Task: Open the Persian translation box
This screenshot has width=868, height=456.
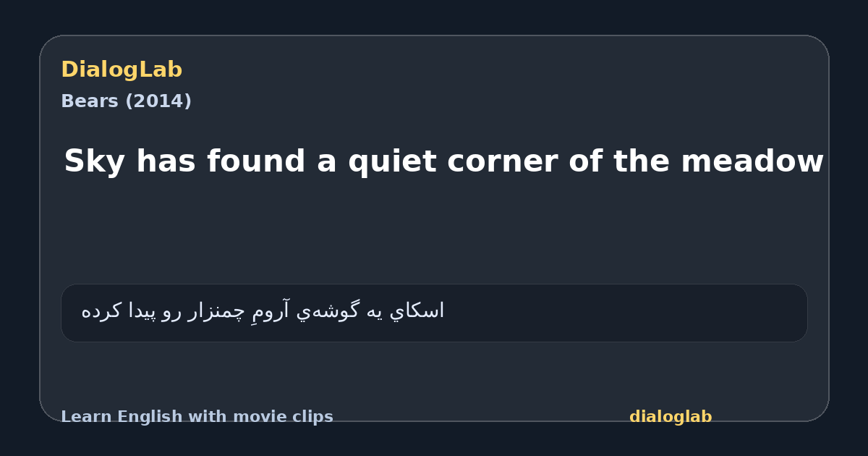Action: pyautogui.click(x=434, y=313)
